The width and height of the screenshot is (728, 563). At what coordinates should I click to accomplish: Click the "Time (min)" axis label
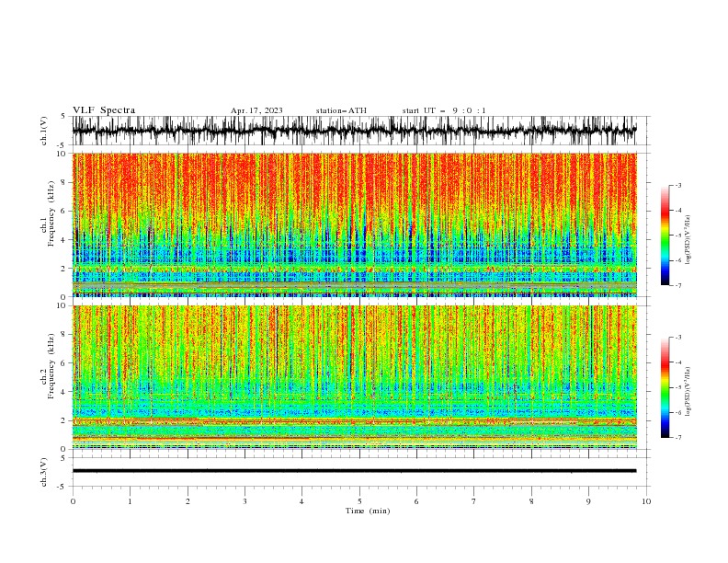pyautogui.click(x=368, y=511)
